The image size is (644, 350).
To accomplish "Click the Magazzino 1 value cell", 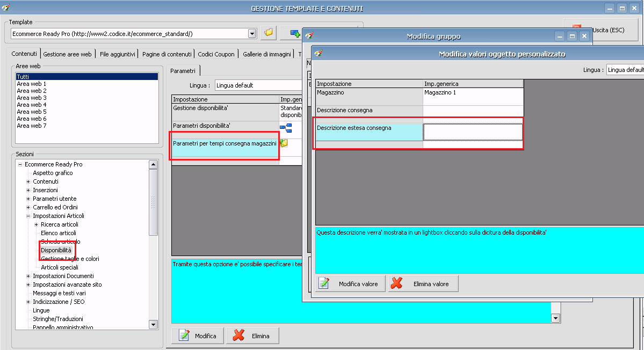I will [x=473, y=97].
